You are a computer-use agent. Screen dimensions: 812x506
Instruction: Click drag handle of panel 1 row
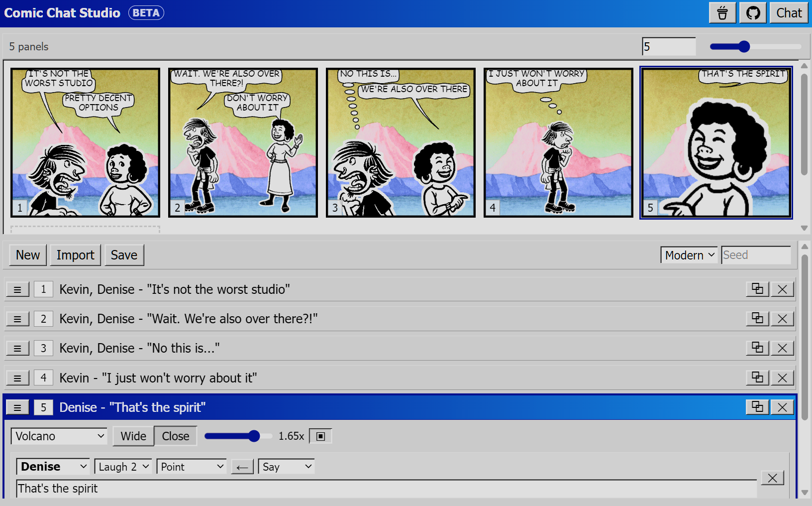(17, 289)
